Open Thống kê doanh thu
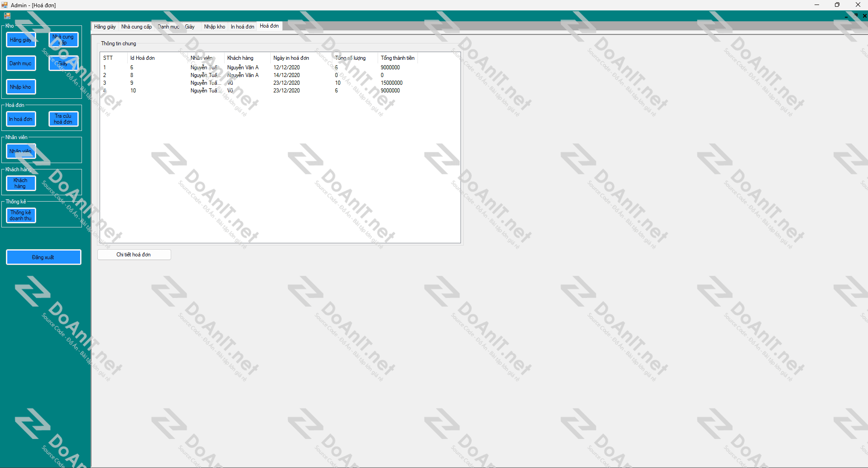Image resolution: width=868 pixels, height=468 pixels. click(x=21, y=216)
